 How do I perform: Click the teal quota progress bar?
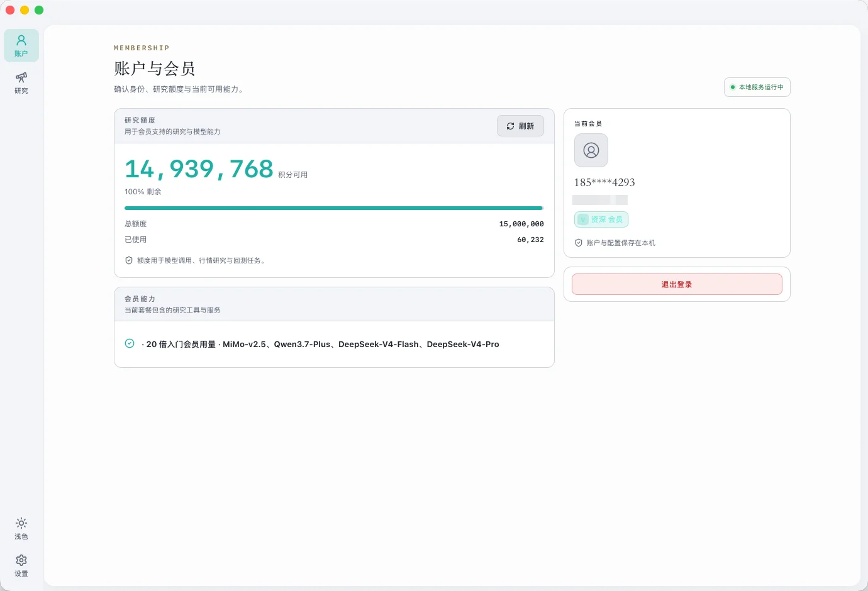334,208
